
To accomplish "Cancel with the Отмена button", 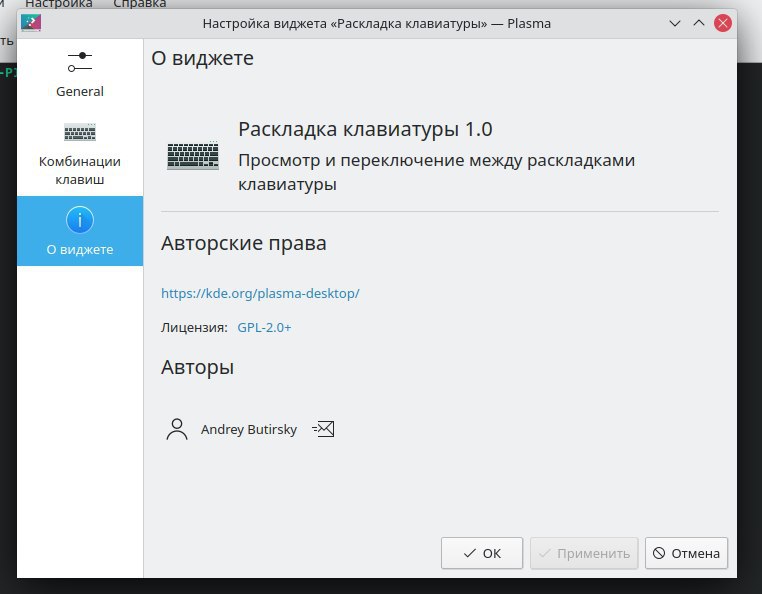I will tap(686, 553).
